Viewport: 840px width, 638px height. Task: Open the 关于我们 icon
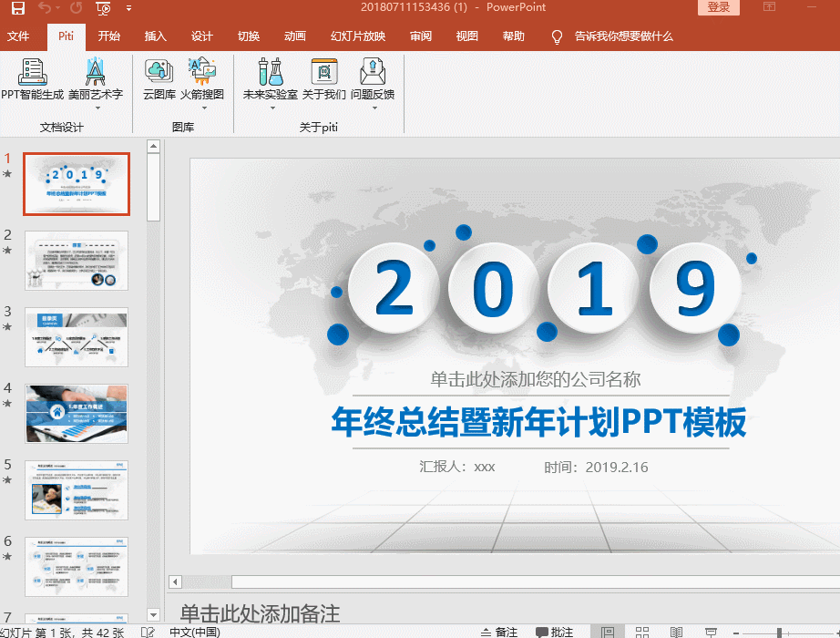324,71
